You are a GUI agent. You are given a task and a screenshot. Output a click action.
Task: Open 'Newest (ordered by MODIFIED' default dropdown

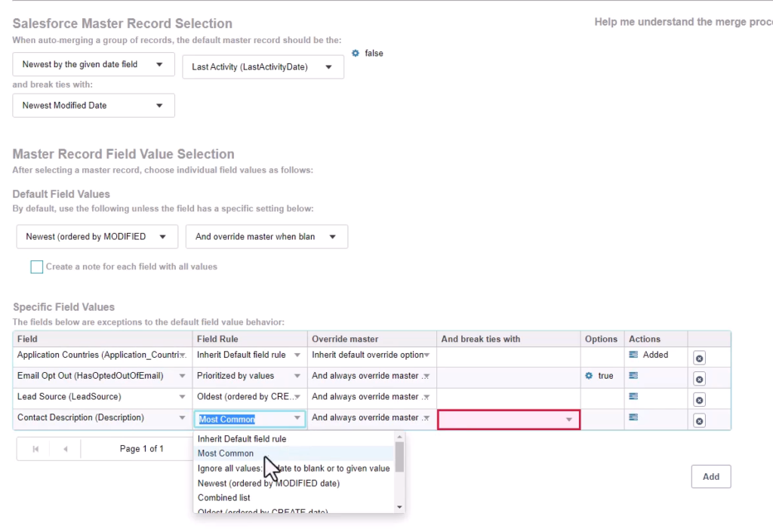[97, 237]
